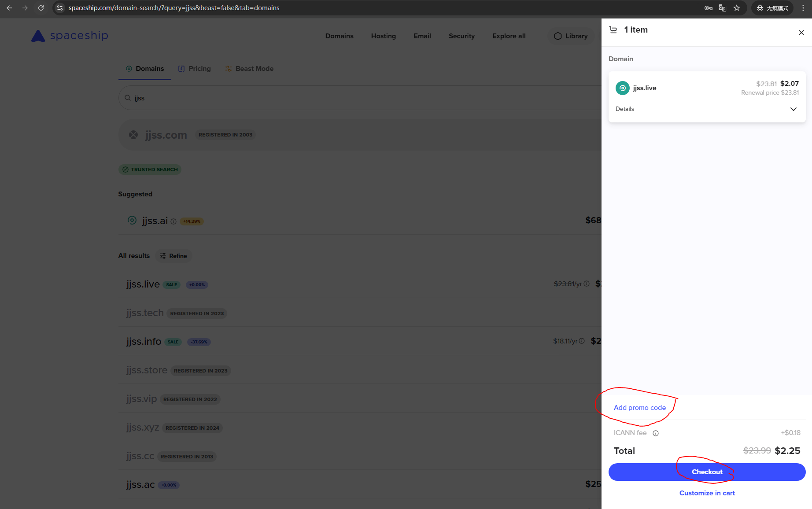The image size is (812, 509).
Task: Click Add promo code link
Action: tap(639, 408)
